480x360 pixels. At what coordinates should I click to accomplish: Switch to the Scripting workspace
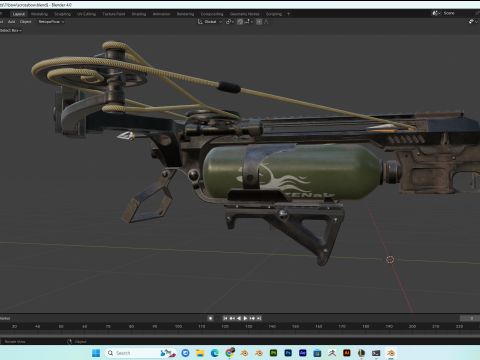click(x=274, y=14)
